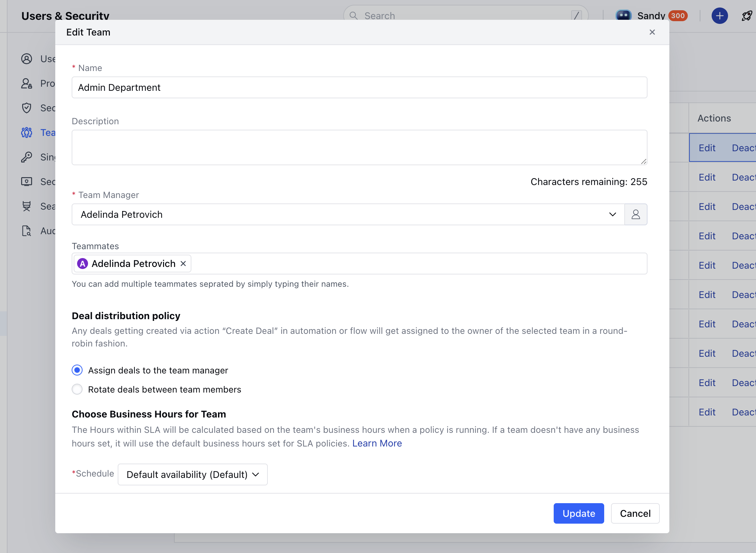Close the Edit Team dialog
Viewport: 756px width, 553px height.
(652, 32)
